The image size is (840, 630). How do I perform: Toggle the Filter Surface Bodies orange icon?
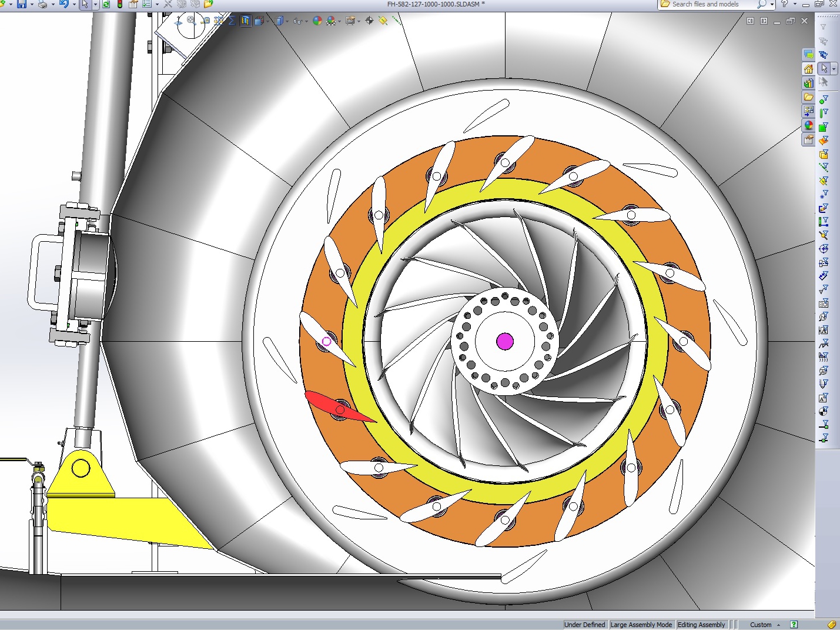[x=824, y=140]
